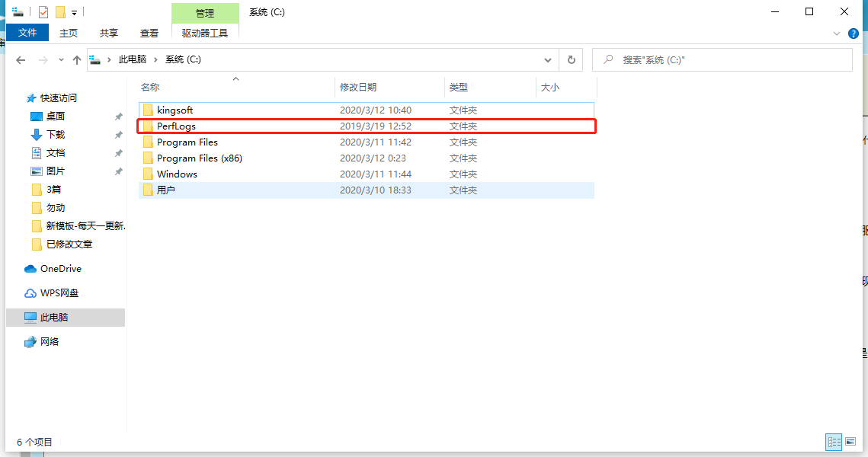Screen dimensions: 868x457
Task: Switch to details view in status bar
Action: click(834, 442)
